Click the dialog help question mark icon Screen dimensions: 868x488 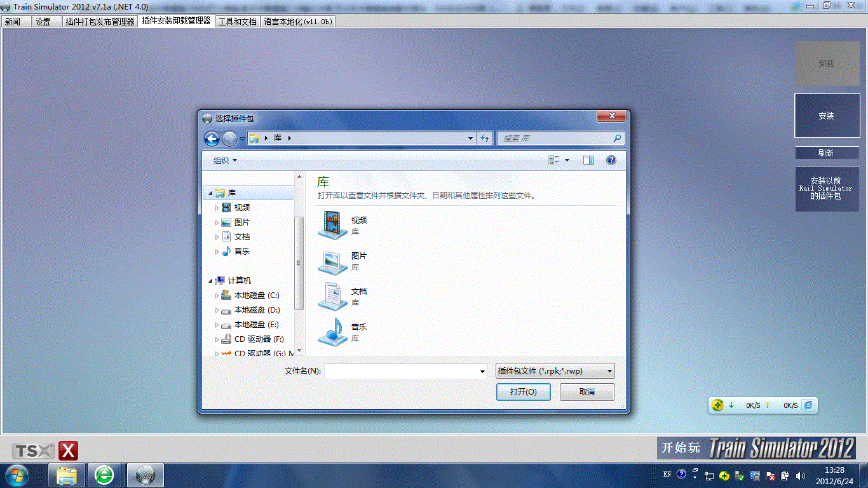[611, 160]
